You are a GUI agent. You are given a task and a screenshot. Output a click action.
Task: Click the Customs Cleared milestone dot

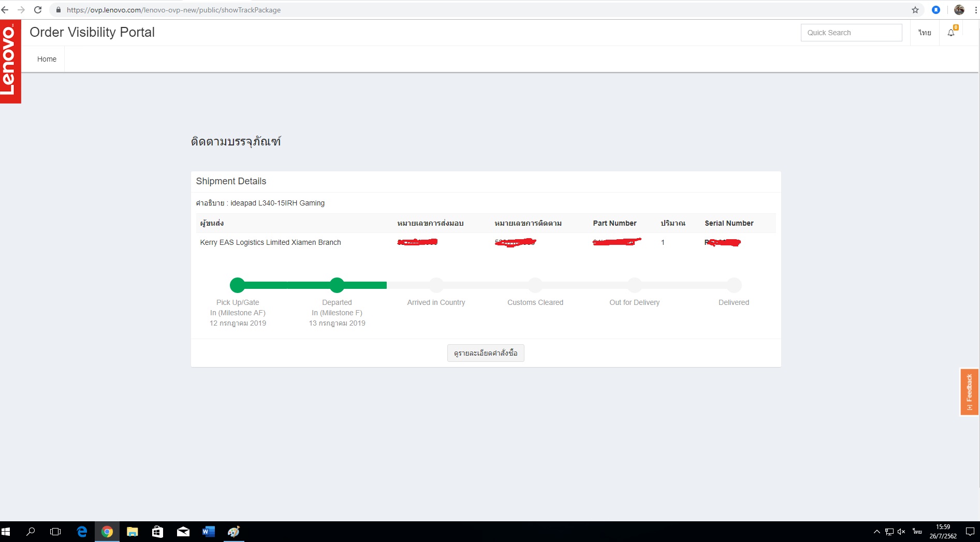[535, 285]
